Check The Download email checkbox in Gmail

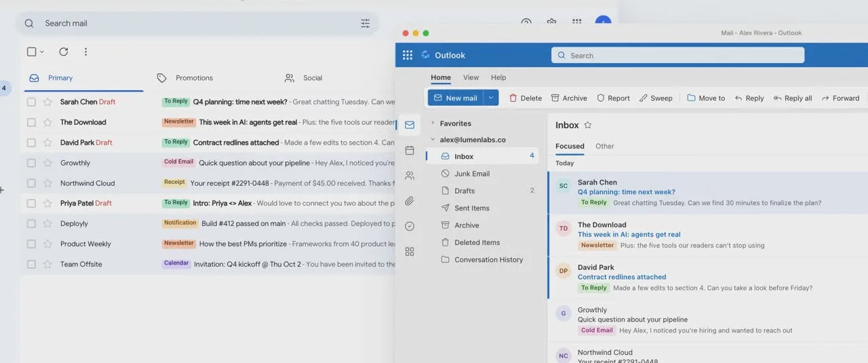31,122
